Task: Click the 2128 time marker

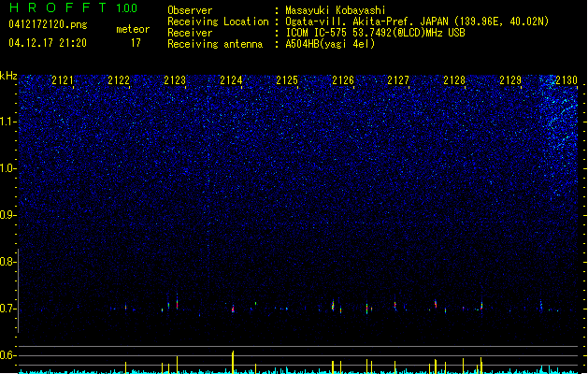Action: (x=454, y=79)
